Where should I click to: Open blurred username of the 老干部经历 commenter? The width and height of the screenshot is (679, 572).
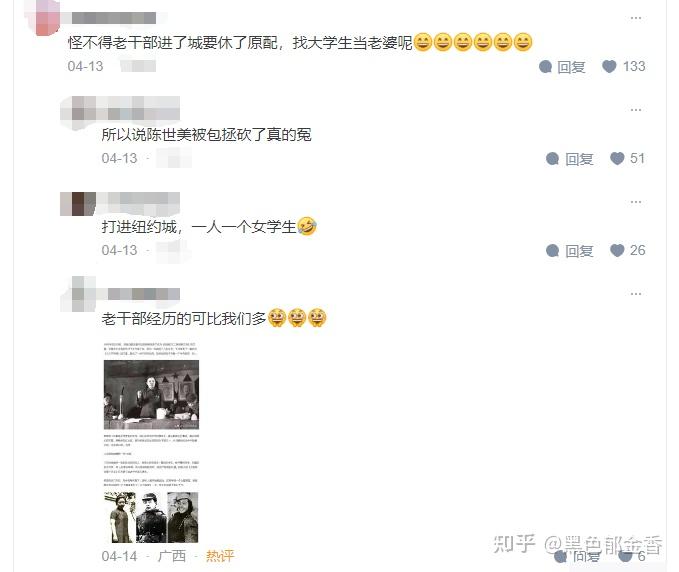pyautogui.click(x=143, y=294)
